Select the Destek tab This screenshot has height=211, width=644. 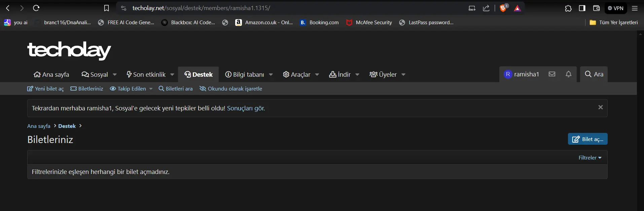click(199, 74)
